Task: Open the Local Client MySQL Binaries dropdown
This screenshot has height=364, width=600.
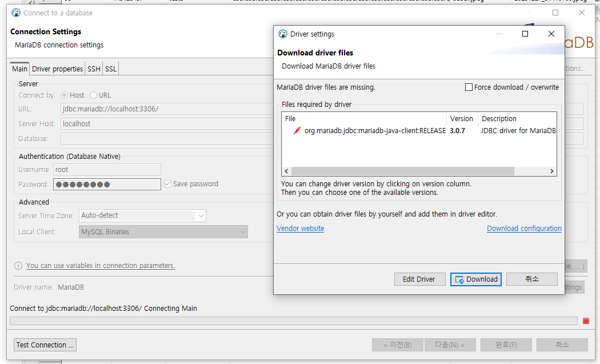Action: click(163, 232)
